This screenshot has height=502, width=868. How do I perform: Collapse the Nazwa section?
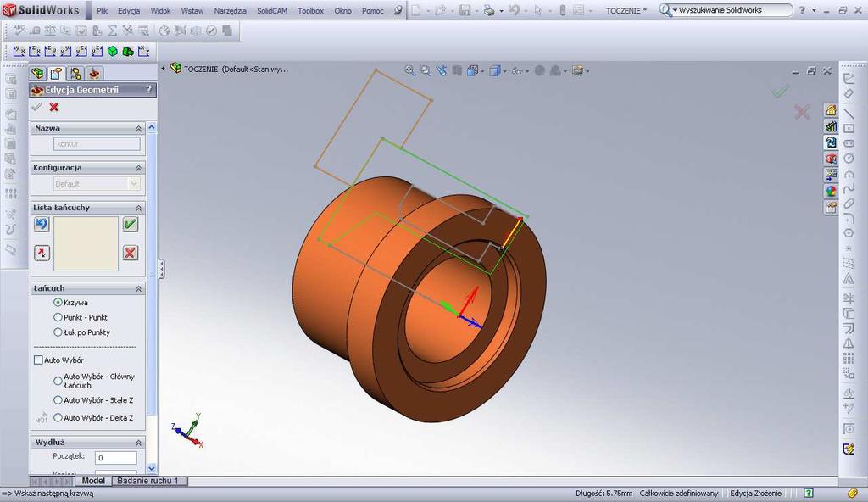pos(138,129)
